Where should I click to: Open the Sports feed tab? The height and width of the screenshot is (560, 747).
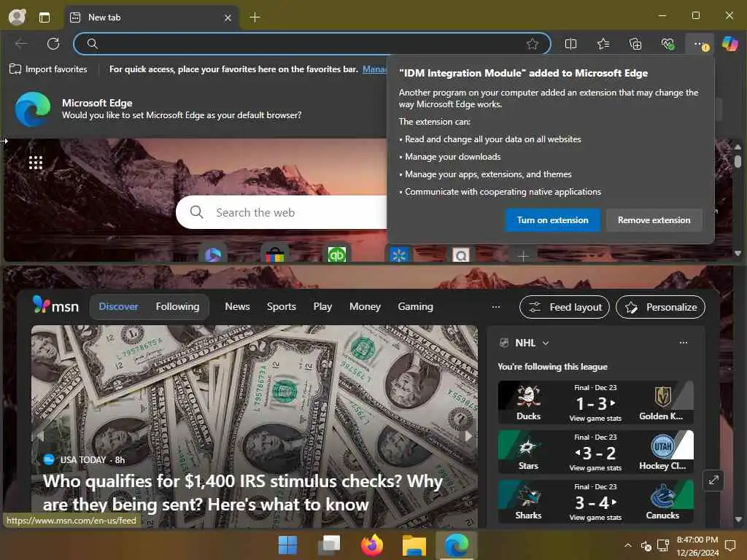point(282,307)
